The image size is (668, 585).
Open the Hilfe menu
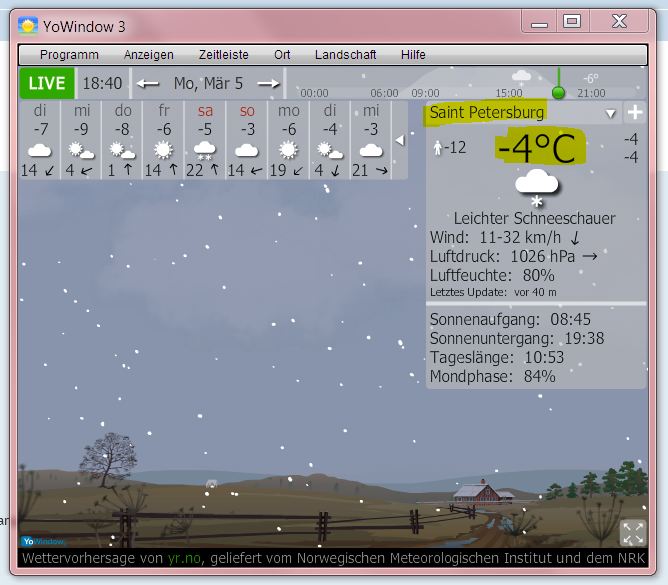[x=413, y=55]
